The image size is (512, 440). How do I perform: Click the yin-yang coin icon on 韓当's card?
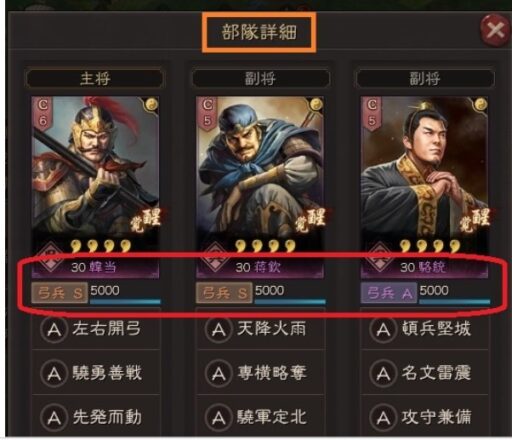(152, 104)
